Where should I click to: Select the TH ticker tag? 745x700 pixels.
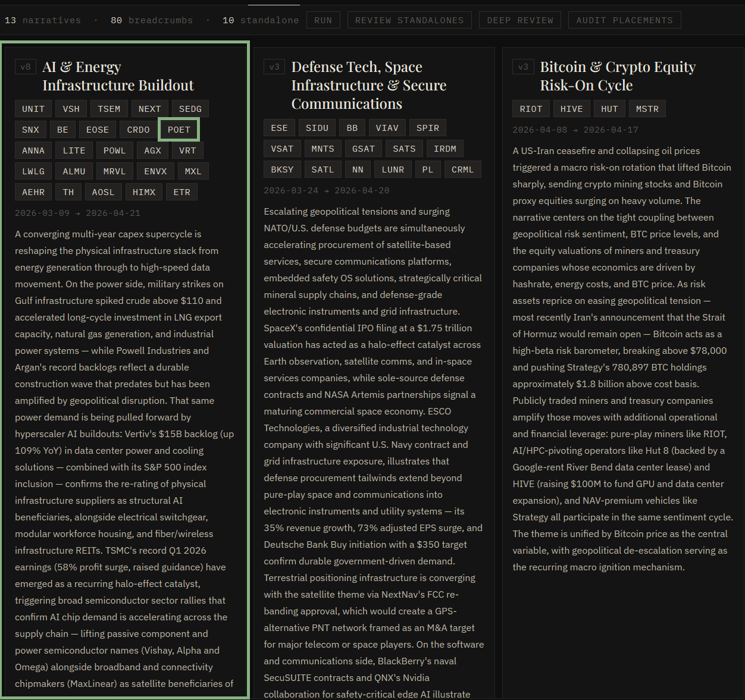(68, 192)
